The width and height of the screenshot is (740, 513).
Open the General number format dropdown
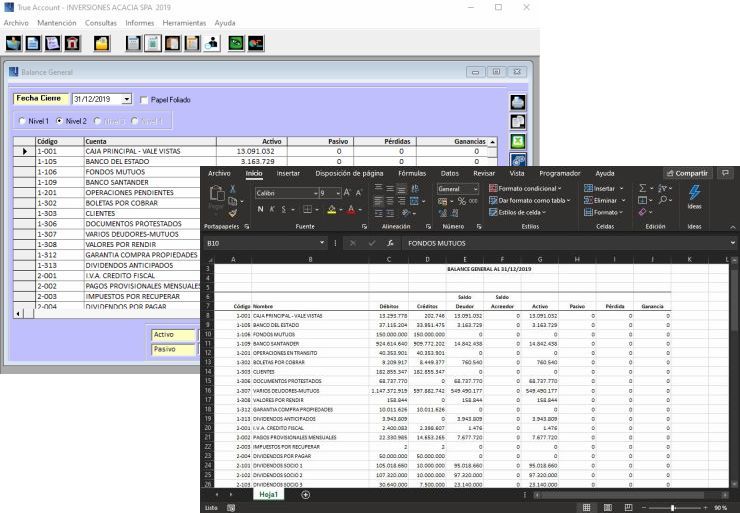click(475, 189)
